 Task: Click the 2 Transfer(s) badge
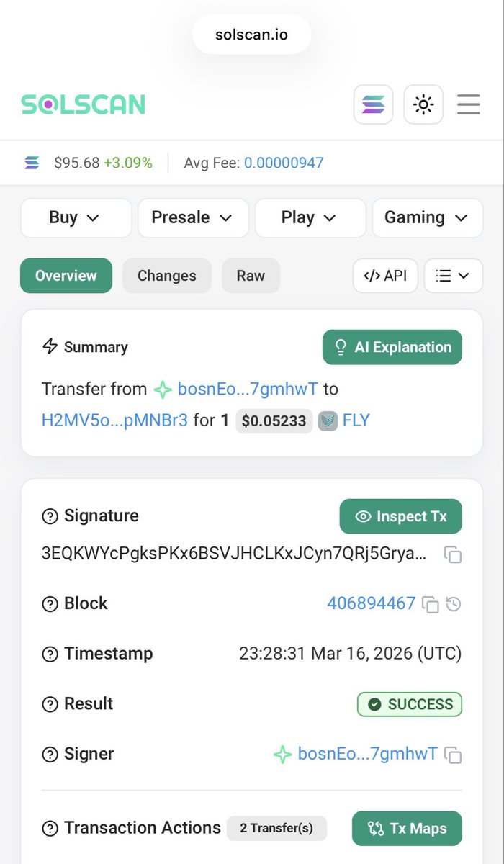276,828
